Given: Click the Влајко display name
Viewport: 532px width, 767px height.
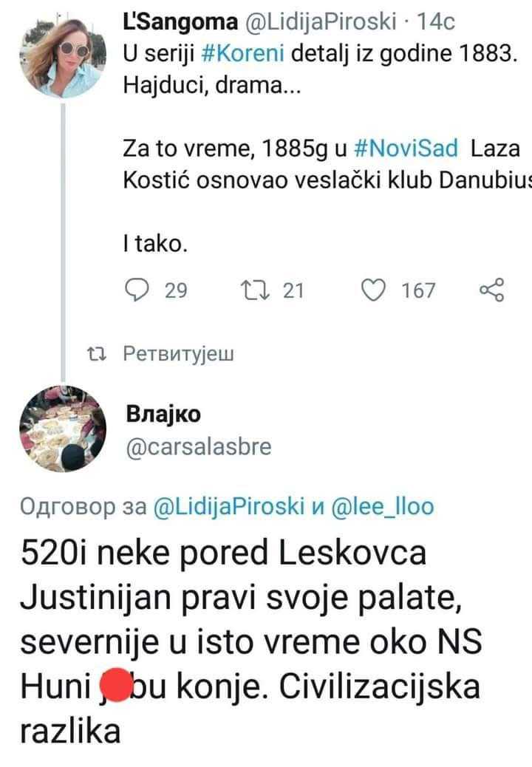Looking at the screenshot, I should tap(163, 414).
